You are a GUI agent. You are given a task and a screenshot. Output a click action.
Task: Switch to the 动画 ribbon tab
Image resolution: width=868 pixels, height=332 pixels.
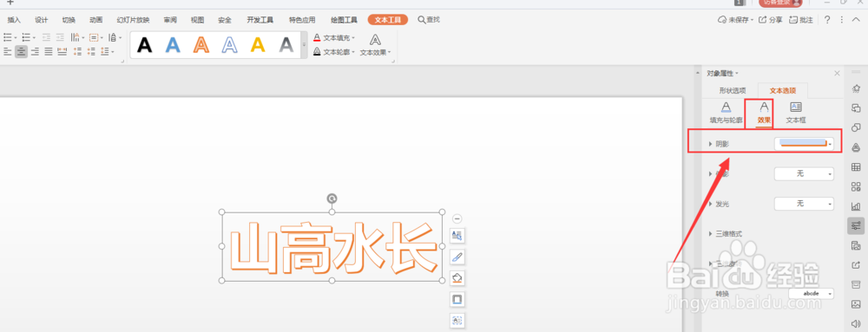(x=95, y=20)
